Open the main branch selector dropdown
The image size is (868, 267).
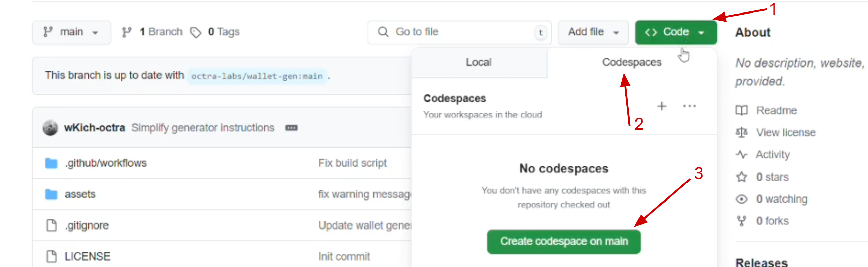[x=71, y=32]
